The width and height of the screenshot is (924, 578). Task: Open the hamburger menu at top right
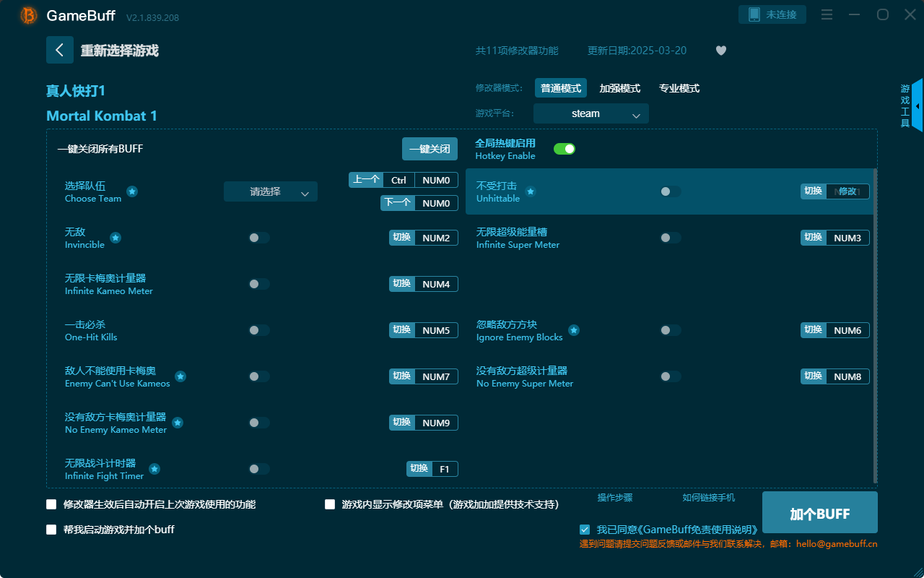[x=827, y=14]
